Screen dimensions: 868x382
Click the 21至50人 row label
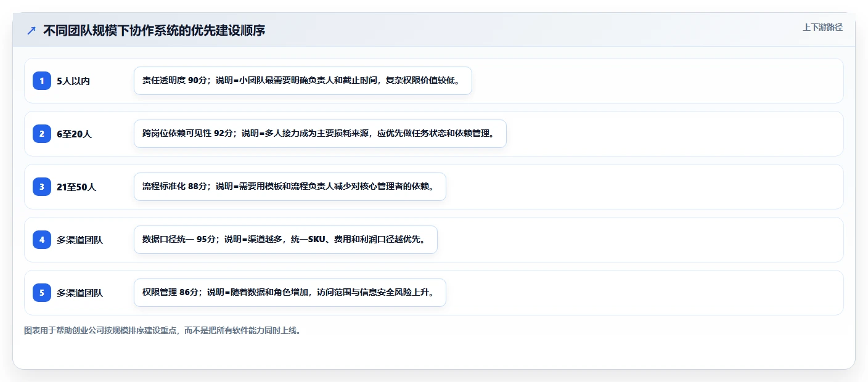click(76, 187)
